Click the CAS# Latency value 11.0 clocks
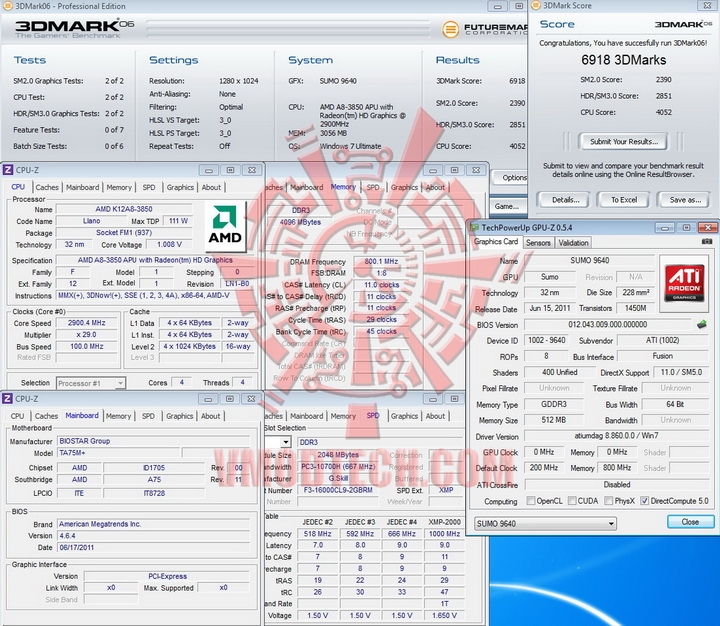 (x=382, y=285)
